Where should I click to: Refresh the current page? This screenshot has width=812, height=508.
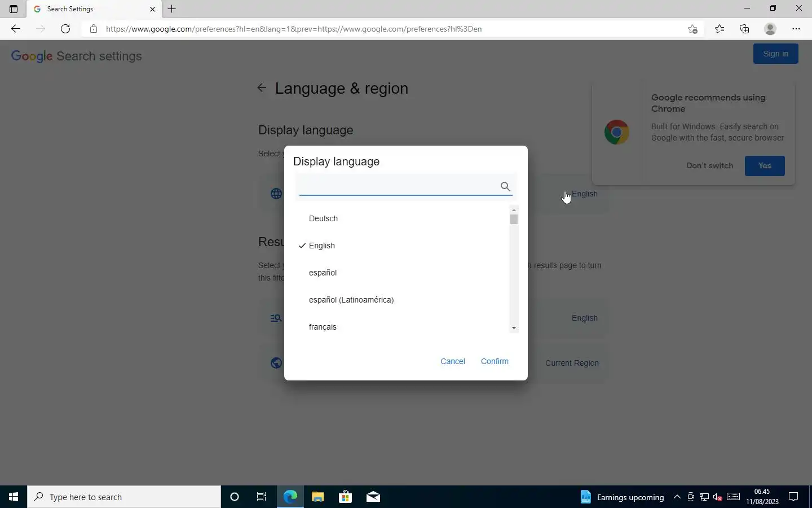click(x=65, y=29)
